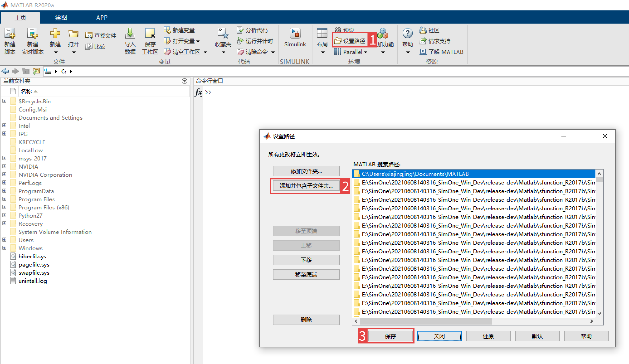Viewport: 629px width, 364px height.
Task: Open 预设 (Preferences) gear icon
Action: (337, 30)
